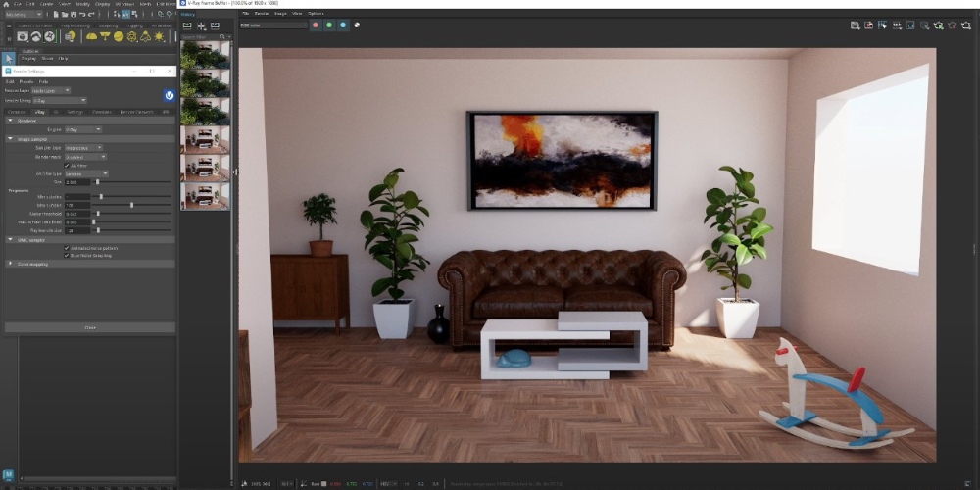This screenshot has width=980, height=490.
Task: Click the alpha channel circle in frame buffer
Action: click(x=357, y=25)
